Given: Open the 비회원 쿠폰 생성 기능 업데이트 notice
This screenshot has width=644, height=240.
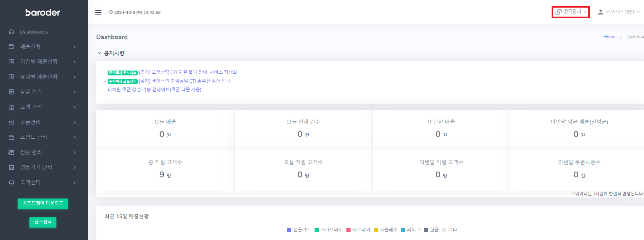Looking at the screenshot, I should pos(154,90).
